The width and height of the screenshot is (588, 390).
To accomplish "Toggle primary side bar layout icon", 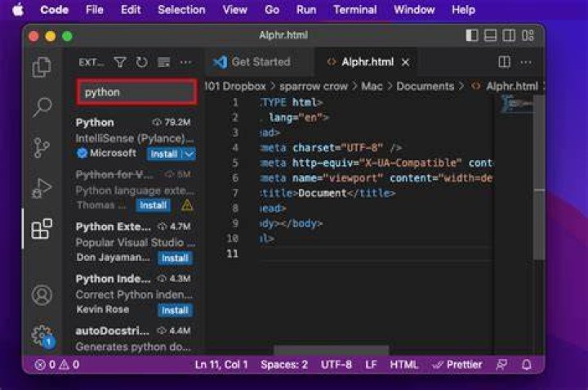I will (x=472, y=35).
